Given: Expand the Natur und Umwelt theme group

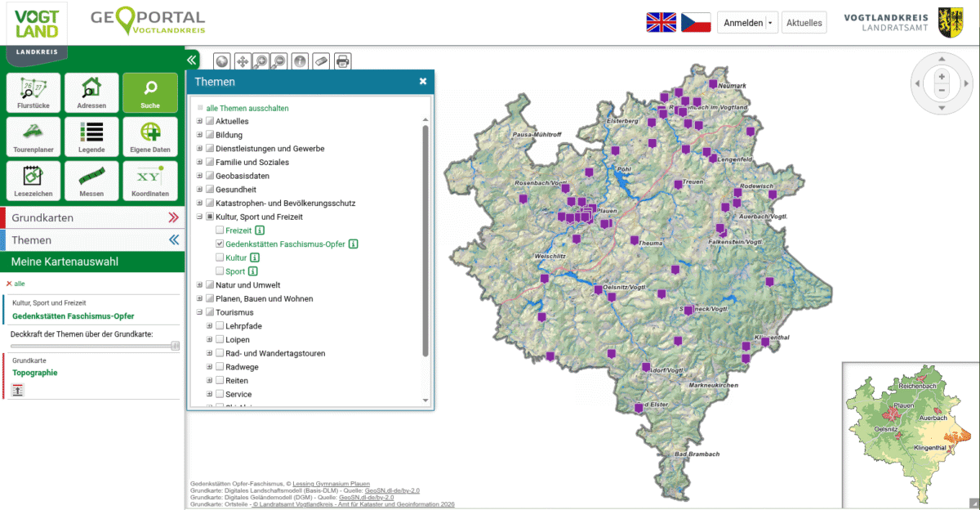Looking at the screenshot, I should 199,285.
